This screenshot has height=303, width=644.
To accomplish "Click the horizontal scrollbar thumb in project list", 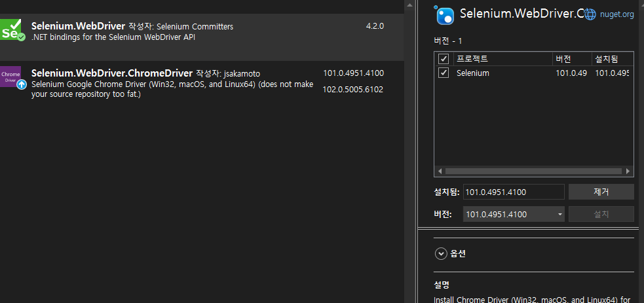I will 533,171.
